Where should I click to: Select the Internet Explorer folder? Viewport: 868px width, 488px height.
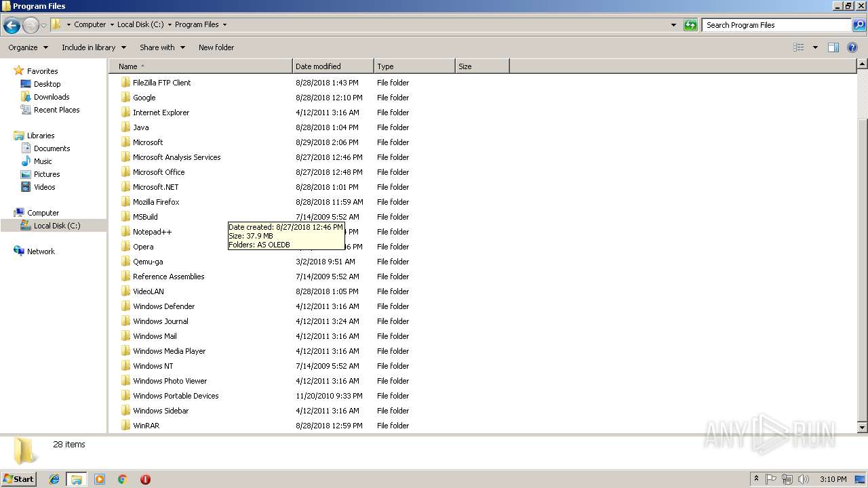pyautogui.click(x=161, y=113)
